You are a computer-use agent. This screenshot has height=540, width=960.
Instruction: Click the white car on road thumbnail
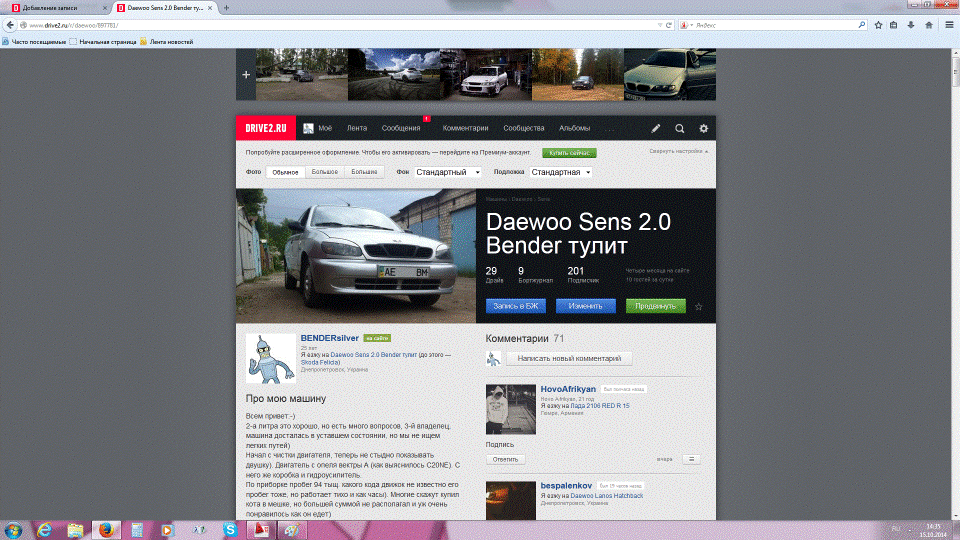(x=394, y=75)
